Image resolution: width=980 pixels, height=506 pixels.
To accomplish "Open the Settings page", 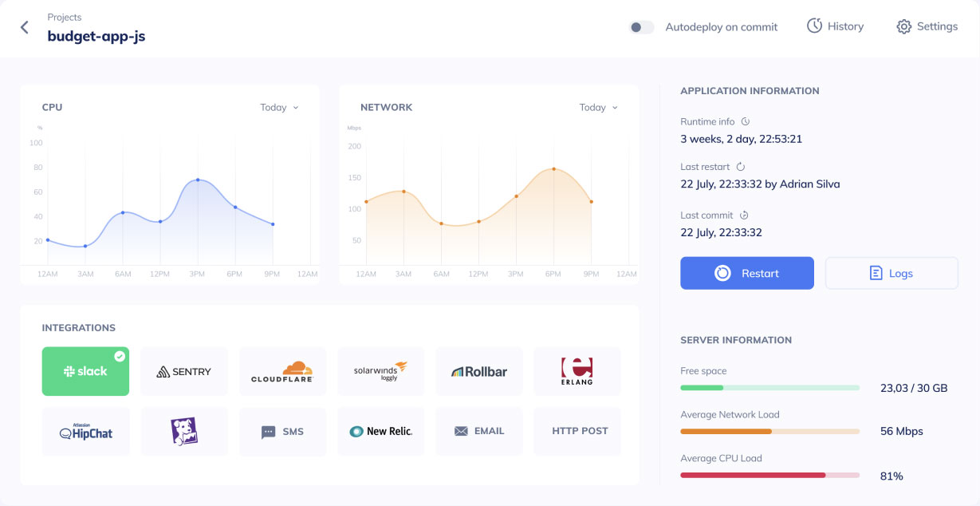I will 927,26.
